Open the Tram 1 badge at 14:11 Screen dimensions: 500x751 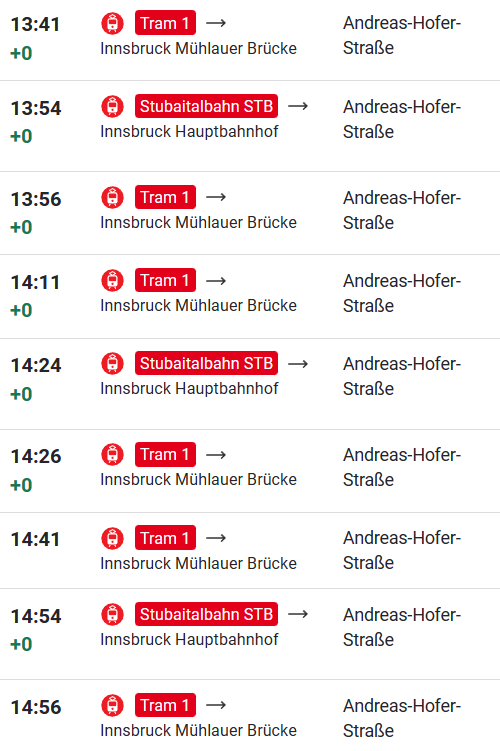[165, 280]
